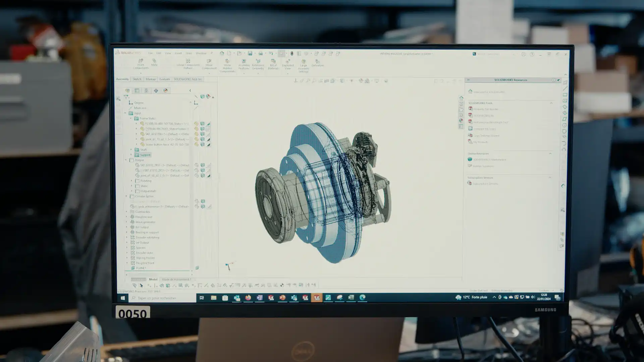Toggle display mode of Screw button head row

pyautogui.click(x=202, y=144)
